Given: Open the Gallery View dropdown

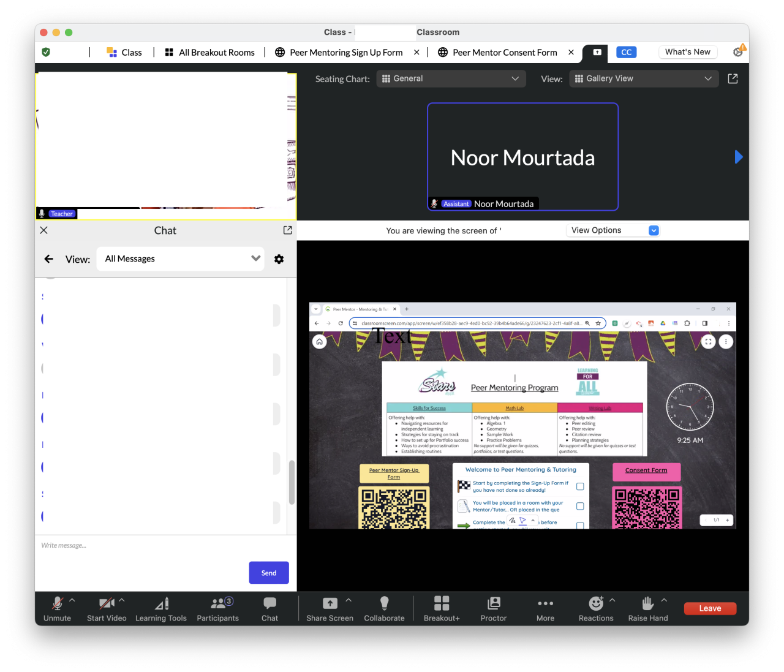Looking at the screenshot, I should 644,78.
